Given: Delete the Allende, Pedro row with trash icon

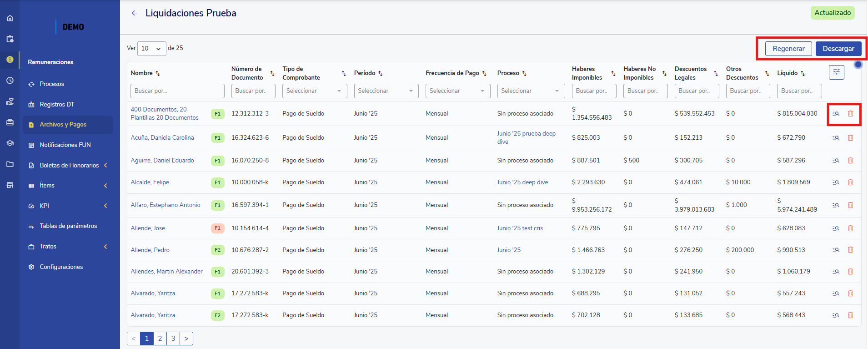Looking at the screenshot, I should (850, 250).
